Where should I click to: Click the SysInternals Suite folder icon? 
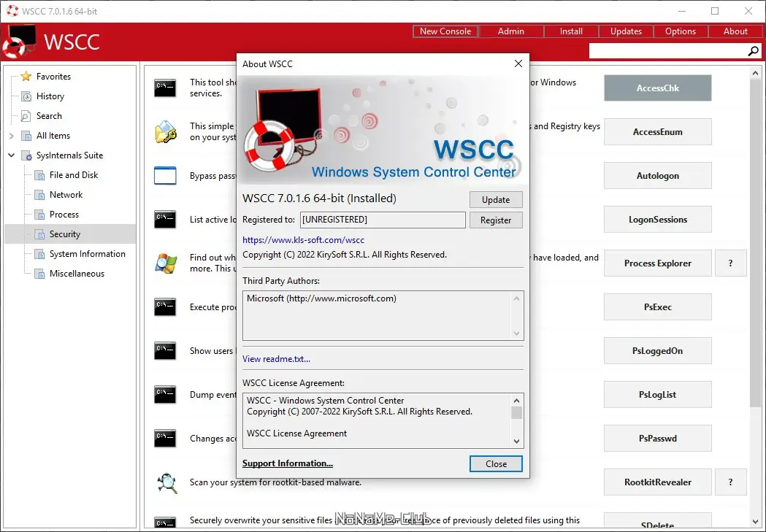click(26, 155)
